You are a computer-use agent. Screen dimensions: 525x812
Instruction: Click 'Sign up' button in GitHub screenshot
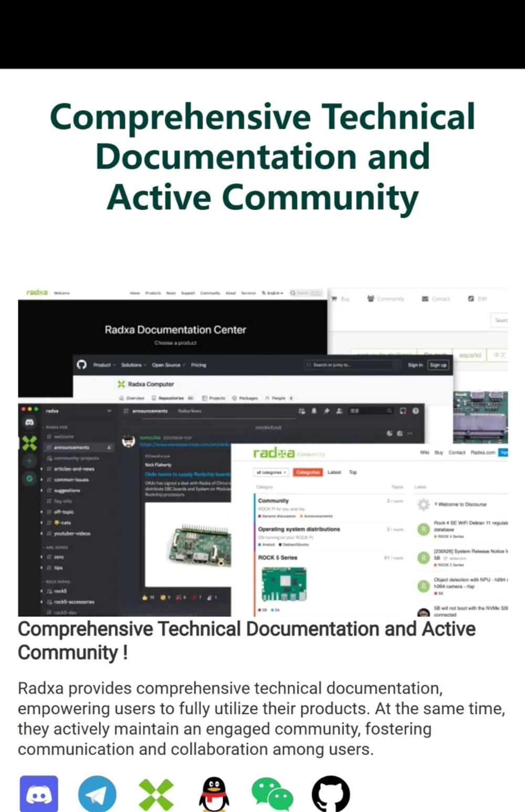tap(438, 365)
